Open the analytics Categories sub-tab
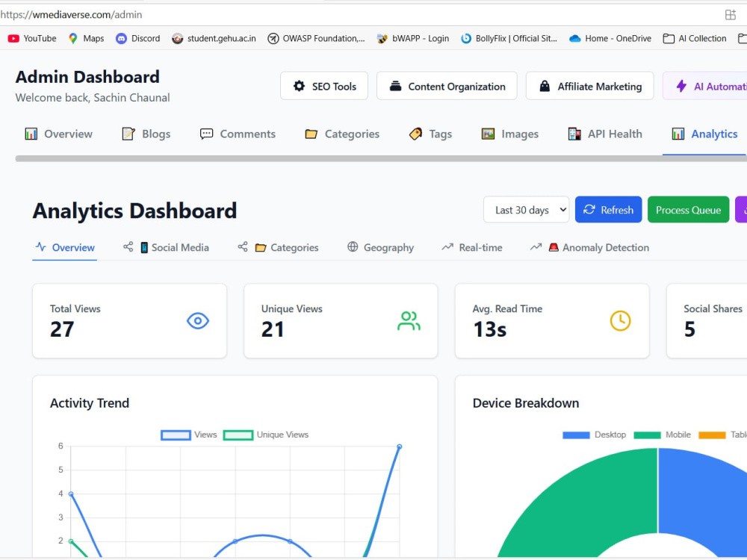The height and width of the screenshot is (560, 747). tap(278, 248)
